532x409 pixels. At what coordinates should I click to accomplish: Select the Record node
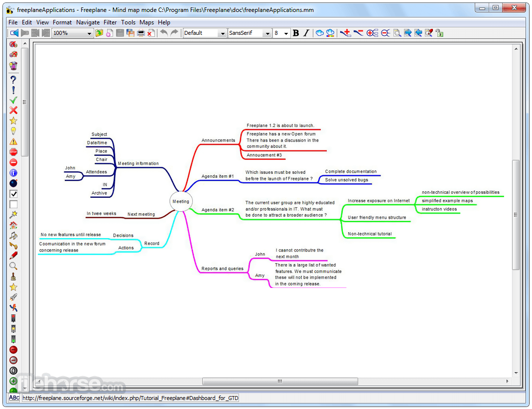pyautogui.click(x=151, y=244)
